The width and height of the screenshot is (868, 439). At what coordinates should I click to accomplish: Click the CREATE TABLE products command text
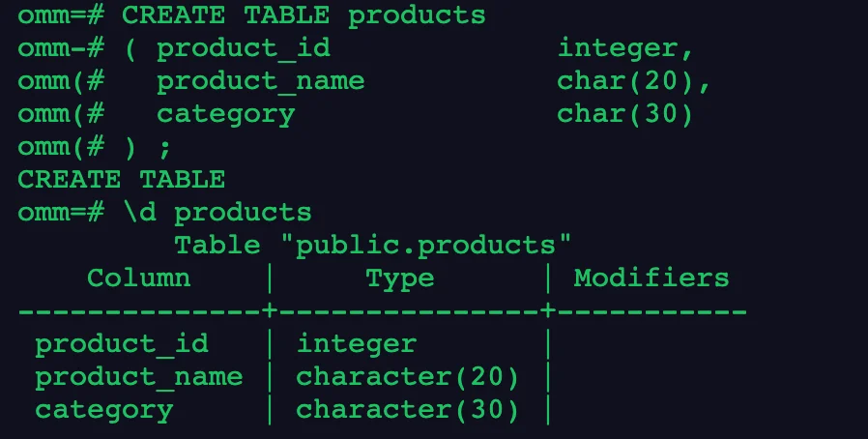click(x=304, y=15)
